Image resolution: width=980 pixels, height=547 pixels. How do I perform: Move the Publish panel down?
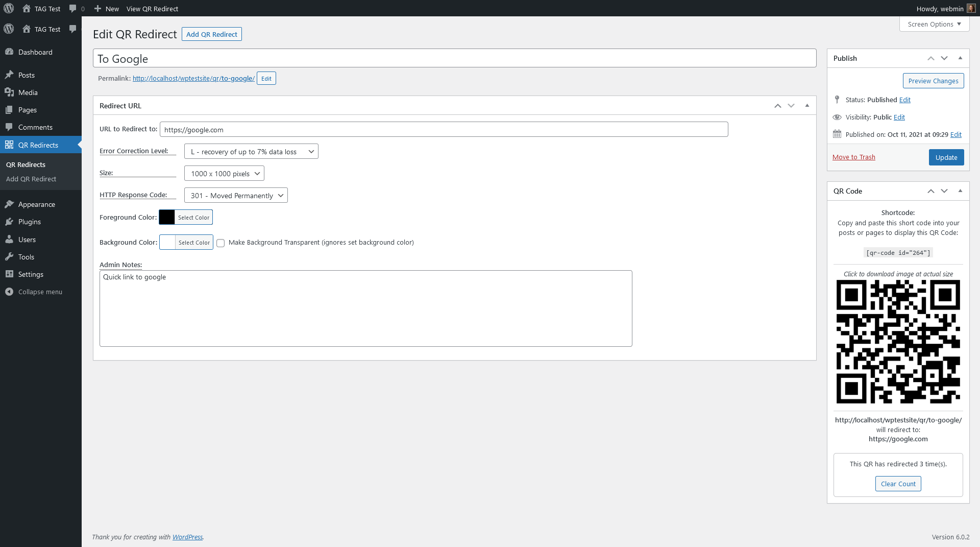(944, 58)
